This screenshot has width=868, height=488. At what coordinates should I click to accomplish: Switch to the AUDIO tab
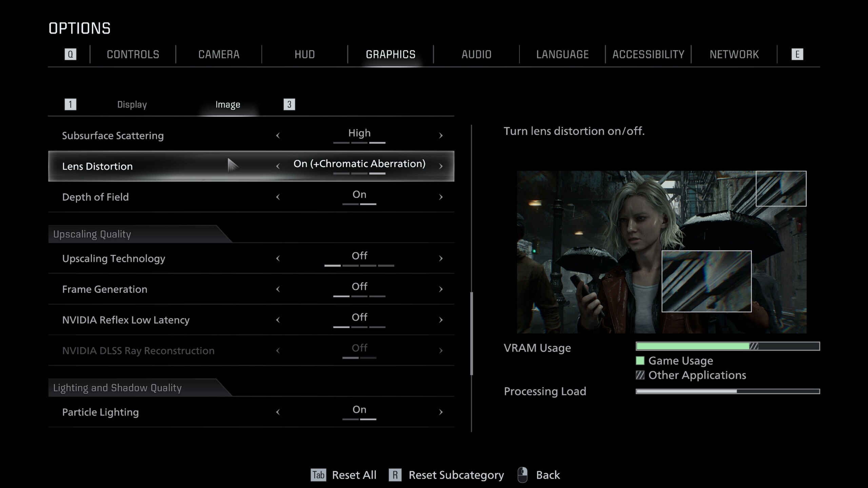(x=476, y=54)
